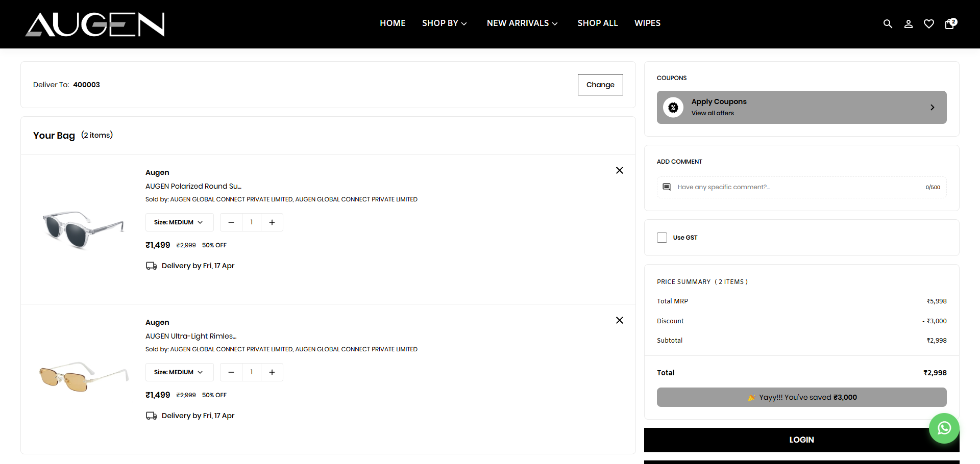Open the user account icon
The width and height of the screenshot is (980, 464).
[909, 23]
